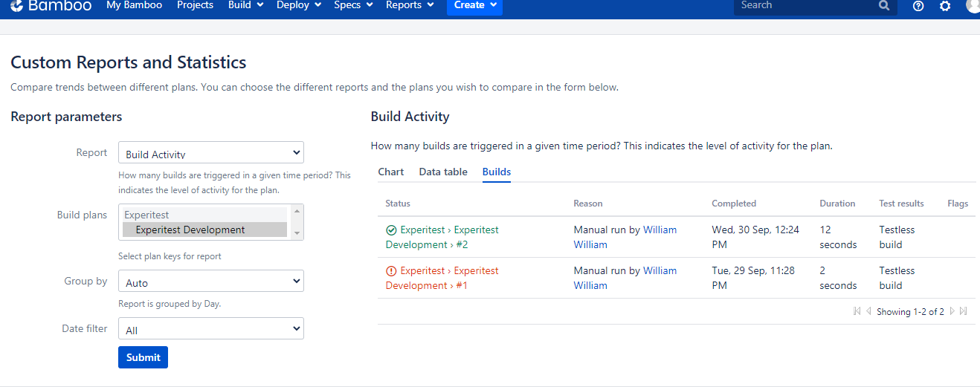Open the Report dropdown showing Build Activity

[x=211, y=153]
